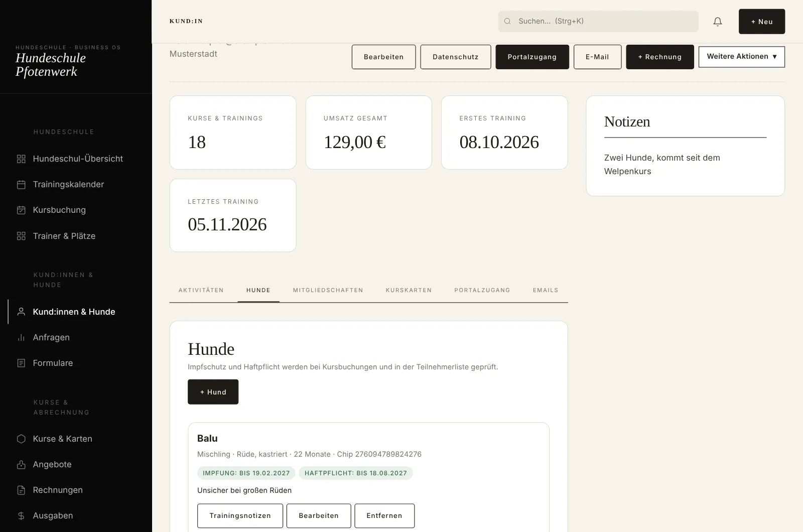This screenshot has width=803, height=532.
Task: Click the E-Mail button
Action: click(x=597, y=57)
